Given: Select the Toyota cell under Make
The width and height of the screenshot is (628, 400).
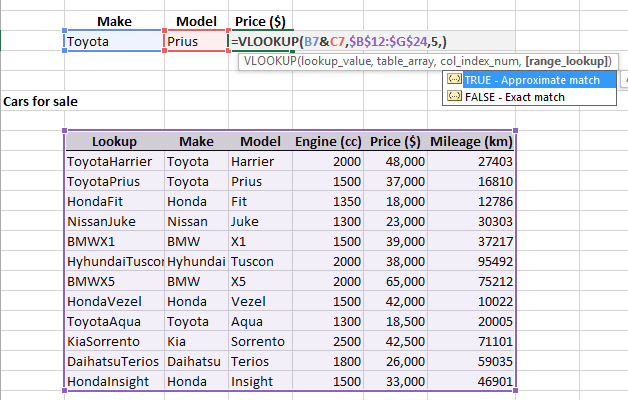Looking at the screenshot, I should (x=114, y=41).
